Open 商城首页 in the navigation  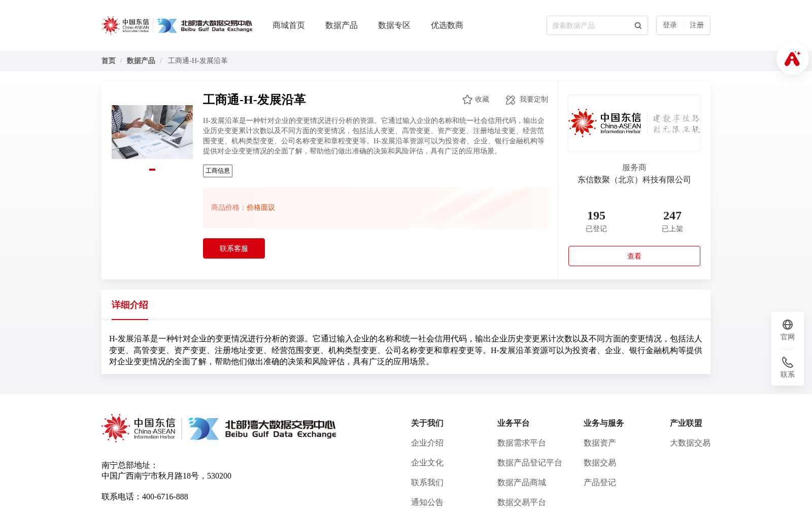coord(289,25)
